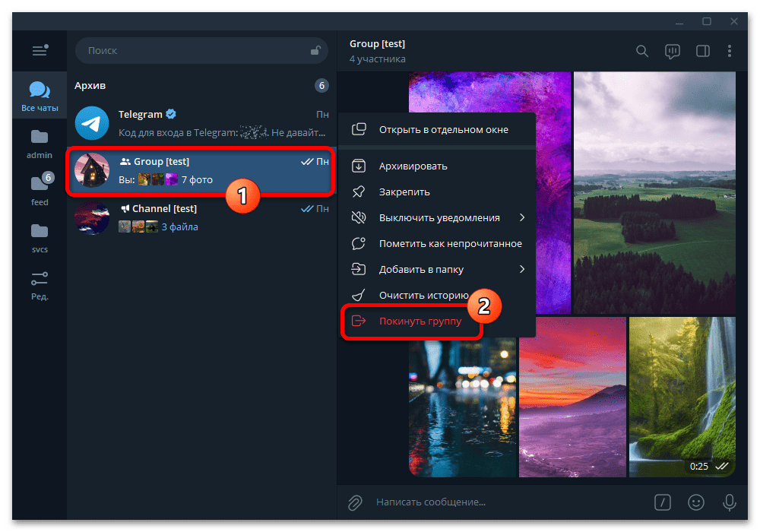Image resolution: width=760 pixels, height=532 pixels.
Task: Click the open-in-window icon in menu
Action: tap(359, 129)
